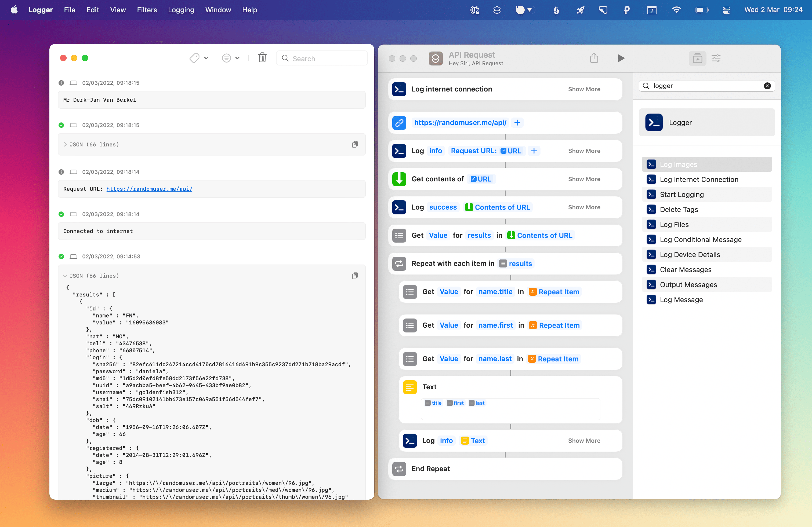Click the share icon in Shortcuts toolbar
Viewport: 812px width, 527px height.
tap(594, 58)
